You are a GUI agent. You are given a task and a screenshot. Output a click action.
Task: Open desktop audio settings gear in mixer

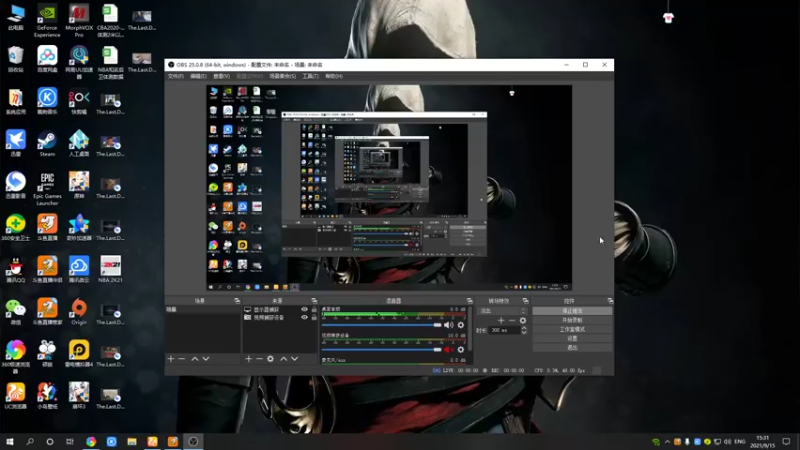tap(461, 325)
